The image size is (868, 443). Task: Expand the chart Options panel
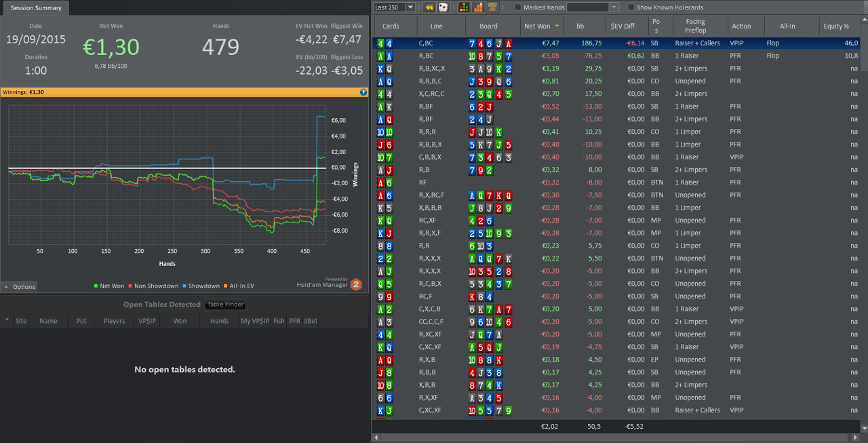point(19,287)
